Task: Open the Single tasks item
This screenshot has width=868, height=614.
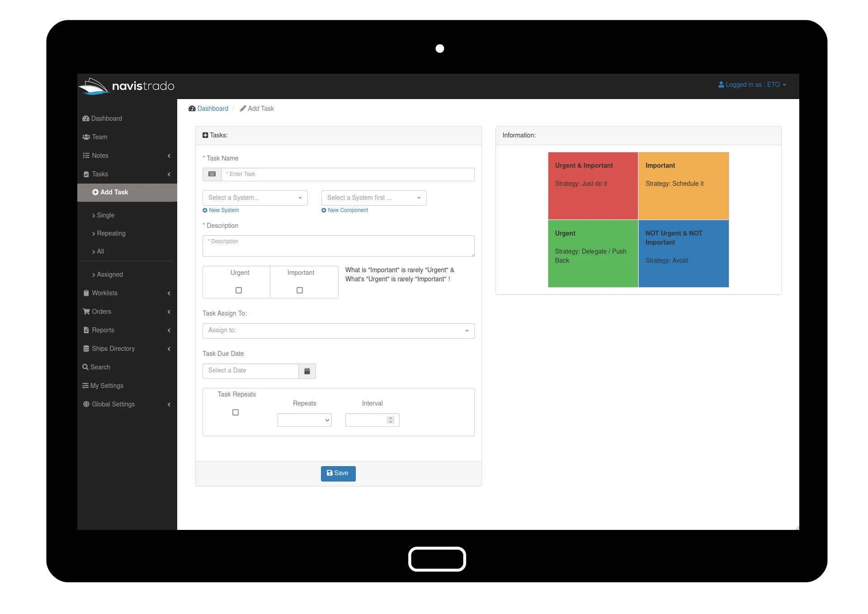Action: [103, 215]
